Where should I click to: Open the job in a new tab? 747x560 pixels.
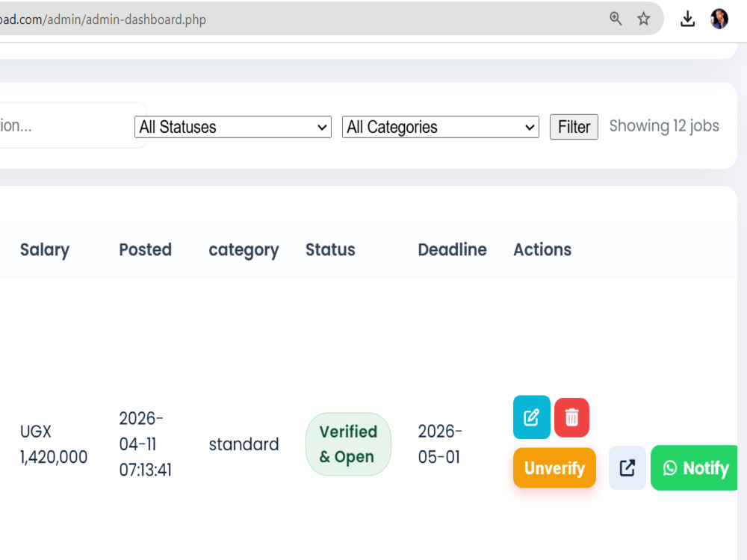click(x=627, y=467)
